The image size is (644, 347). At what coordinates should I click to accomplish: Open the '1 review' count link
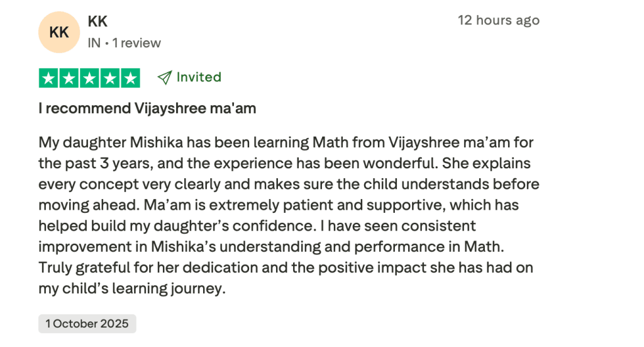(x=140, y=43)
